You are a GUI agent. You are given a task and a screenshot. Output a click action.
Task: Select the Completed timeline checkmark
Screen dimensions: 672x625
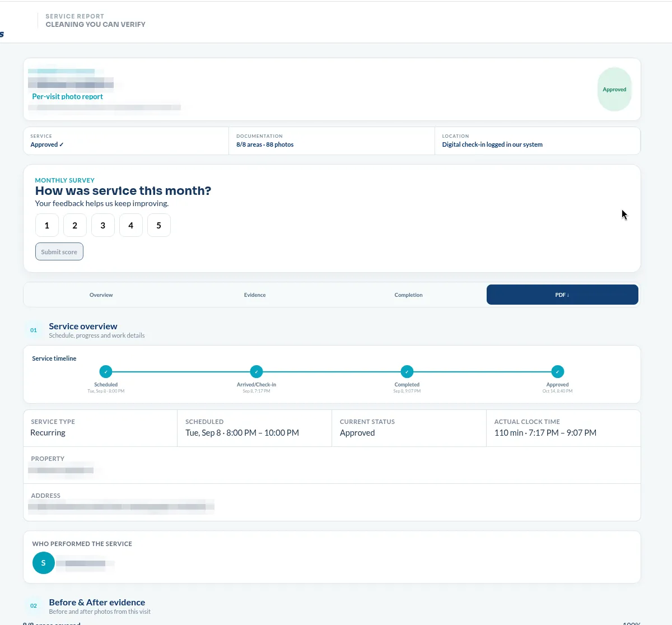[407, 371]
